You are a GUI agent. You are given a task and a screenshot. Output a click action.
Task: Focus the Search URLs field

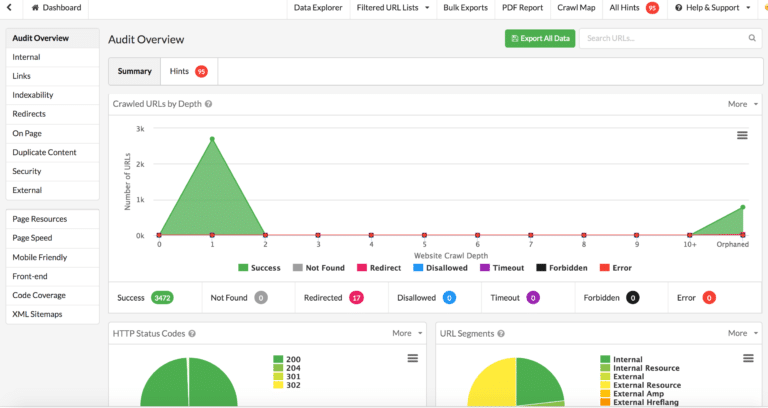(x=670, y=38)
